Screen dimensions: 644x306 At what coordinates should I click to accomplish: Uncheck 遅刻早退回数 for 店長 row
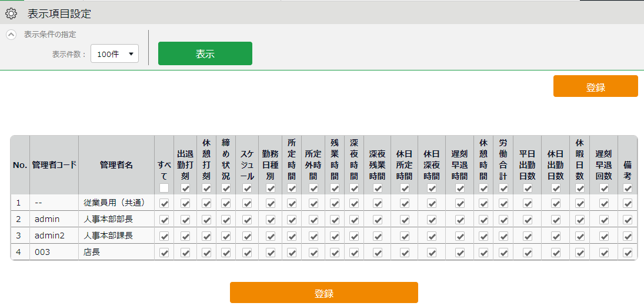(603, 253)
